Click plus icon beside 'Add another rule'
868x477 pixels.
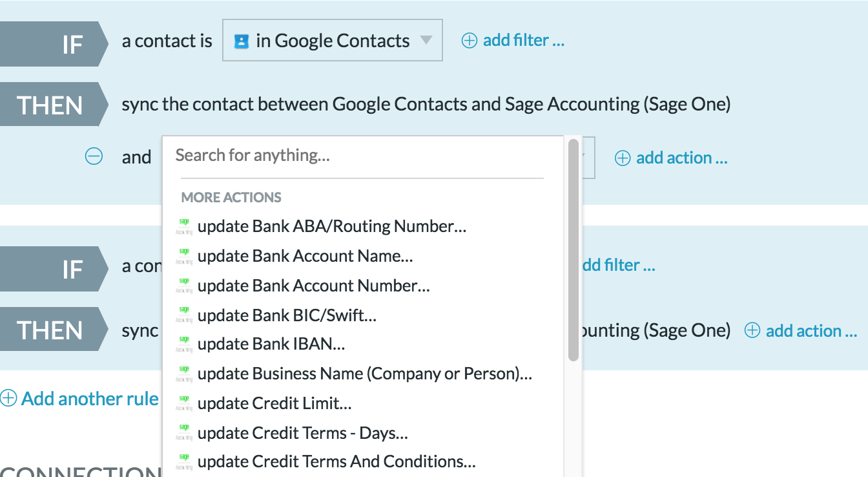pos(8,398)
